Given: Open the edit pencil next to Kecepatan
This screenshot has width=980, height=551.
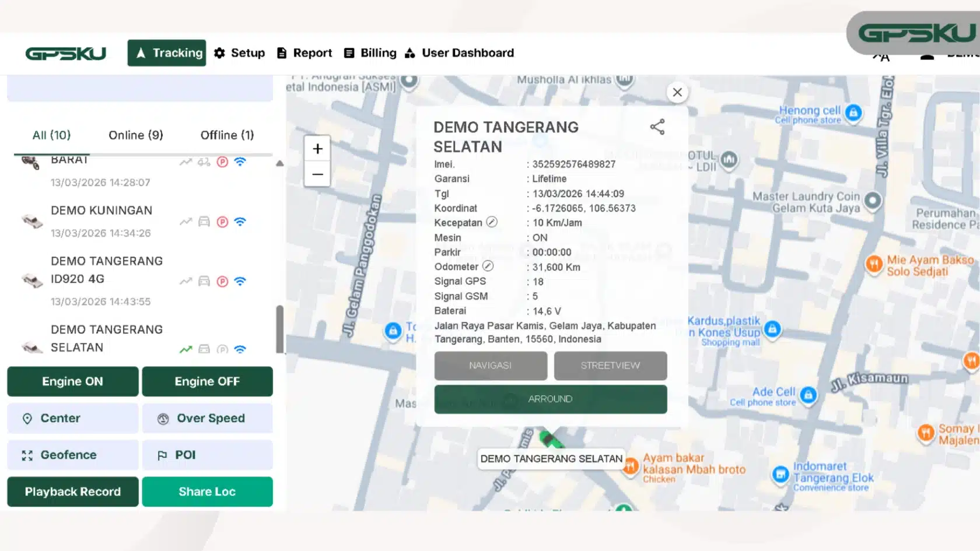Looking at the screenshot, I should pyautogui.click(x=492, y=222).
